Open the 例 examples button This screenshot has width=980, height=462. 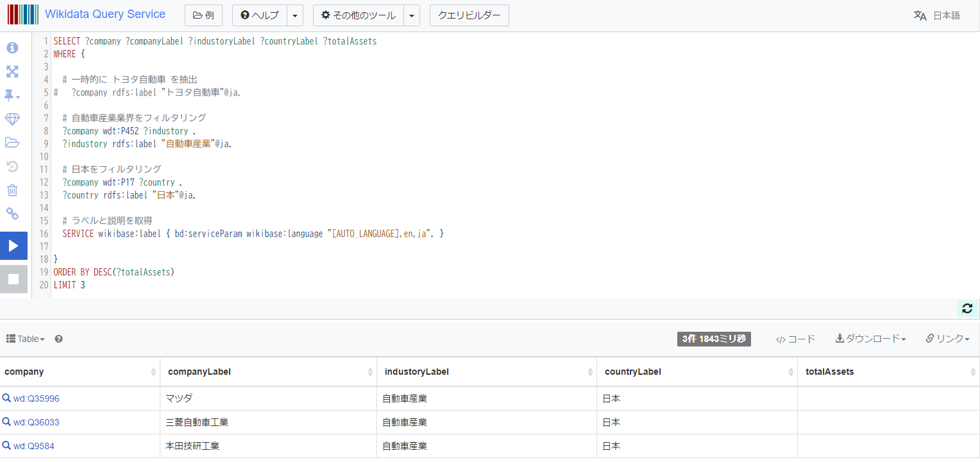[x=203, y=15]
